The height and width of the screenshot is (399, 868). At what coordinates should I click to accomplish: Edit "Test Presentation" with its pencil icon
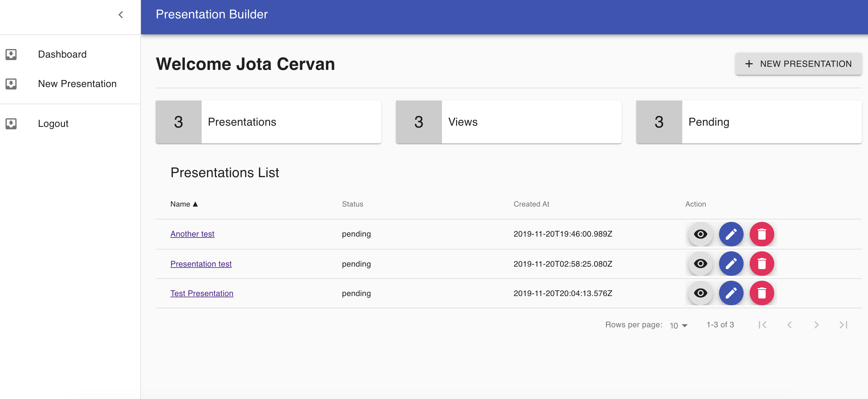pyautogui.click(x=731, y=293)
